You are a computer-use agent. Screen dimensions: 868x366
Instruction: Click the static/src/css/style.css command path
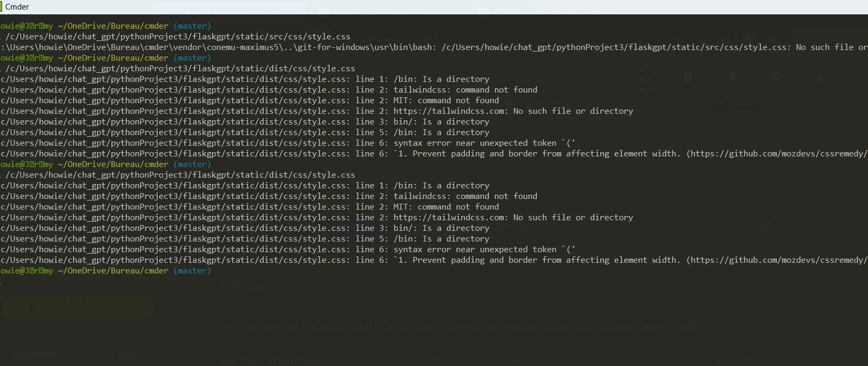(x=178, y=37)
